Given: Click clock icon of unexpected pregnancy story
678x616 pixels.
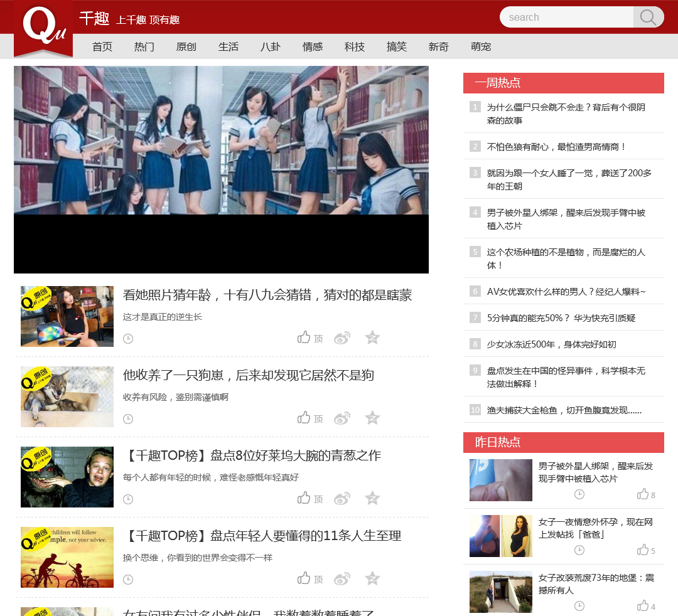Looking at the screenshot, I should 579,550.
